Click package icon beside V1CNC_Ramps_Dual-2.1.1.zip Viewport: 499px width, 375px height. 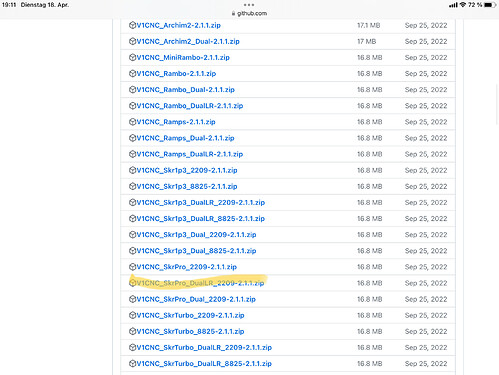point(132,138)
